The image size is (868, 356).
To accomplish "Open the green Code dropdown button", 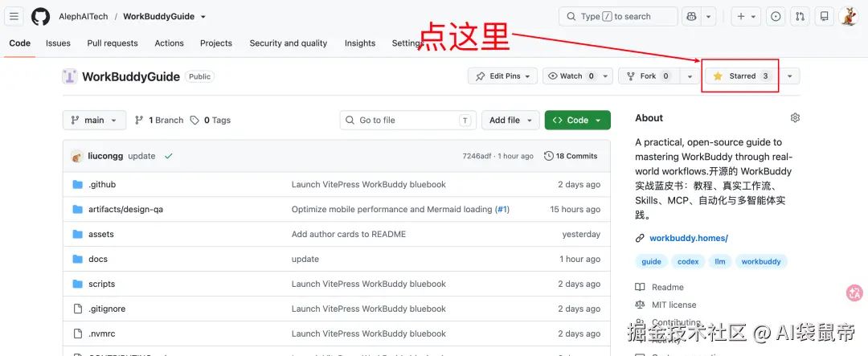I will tap(577, 121).
